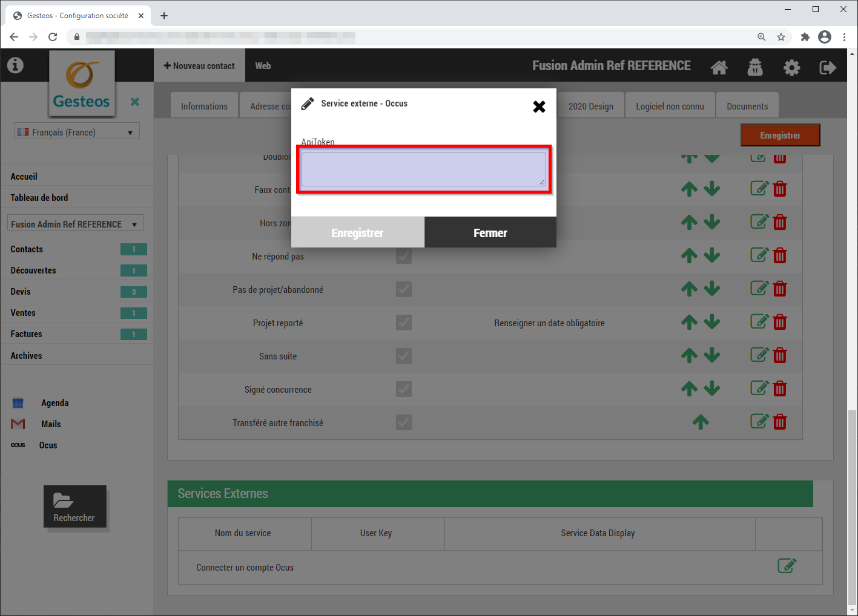Edit the Pas de projet/abandonné row

tap(759, 289)
